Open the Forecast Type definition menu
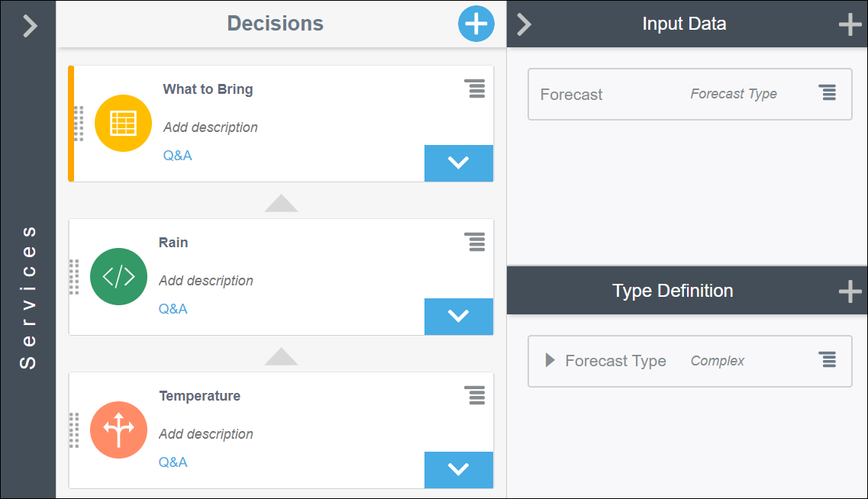The height and width of the screenshot is (499, 868). pos(827,360)
